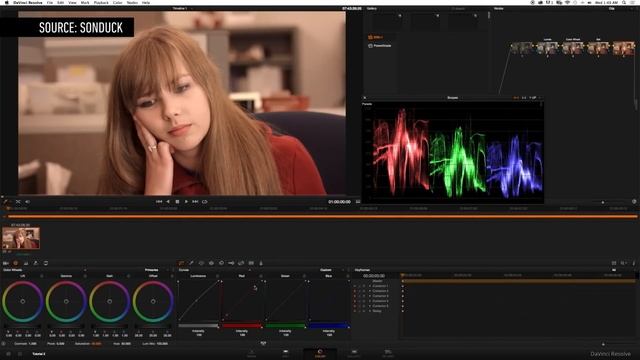
Task: Click the stop button under the viewer
Action: 177,202
